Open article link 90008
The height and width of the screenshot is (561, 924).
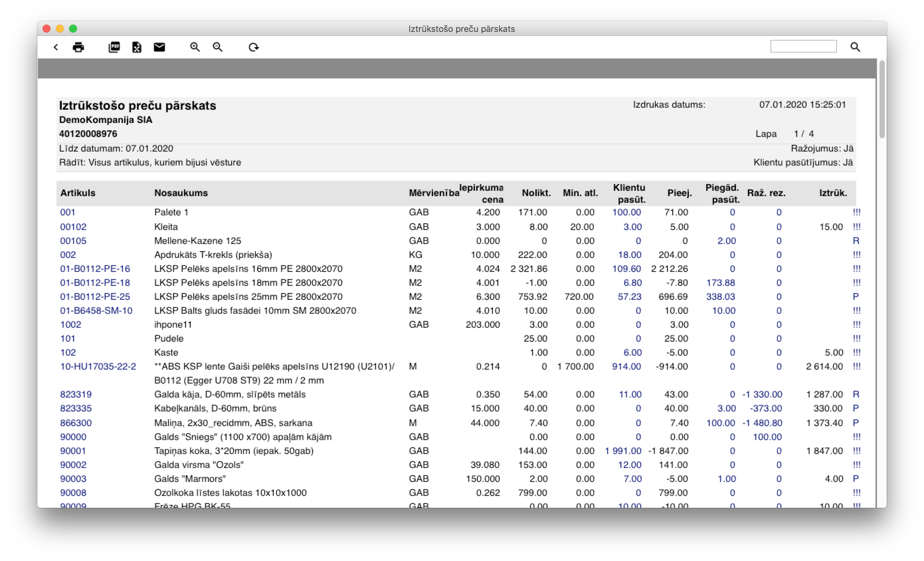(x=73, y=493)
